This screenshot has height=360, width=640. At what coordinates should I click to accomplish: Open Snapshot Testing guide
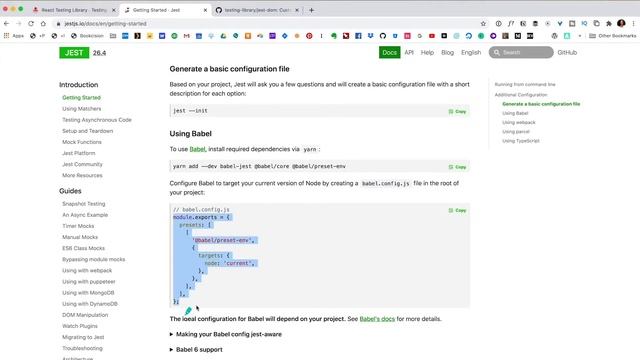83,204
